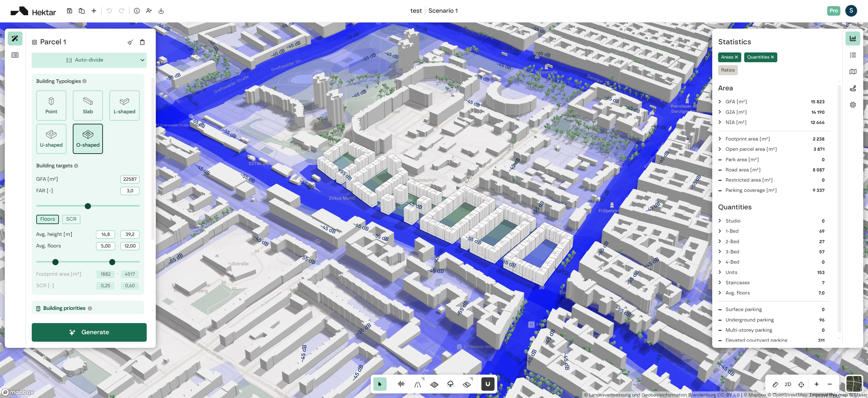Enable the Ratios statistics chip
Screen dimensions: 868x398
tap(727, 70)
